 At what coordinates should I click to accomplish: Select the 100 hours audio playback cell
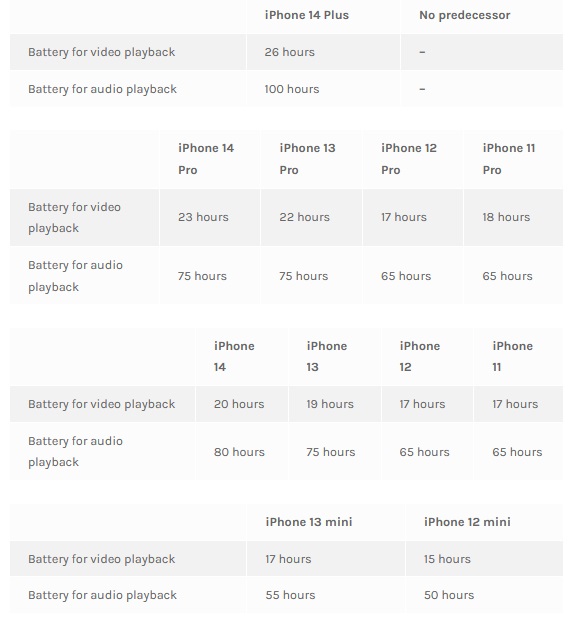click(x=292, y=89)
